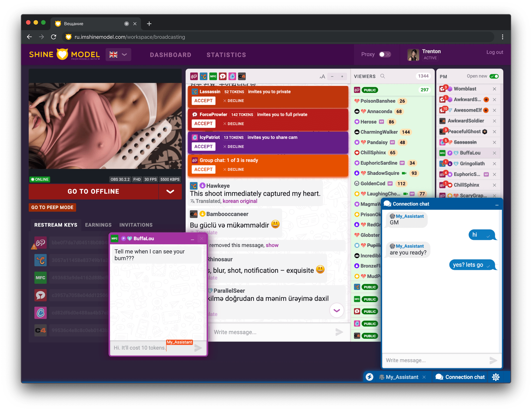The image size is (532, 411).
Task: Open settings gear in bottom bar
Action: 496,377
